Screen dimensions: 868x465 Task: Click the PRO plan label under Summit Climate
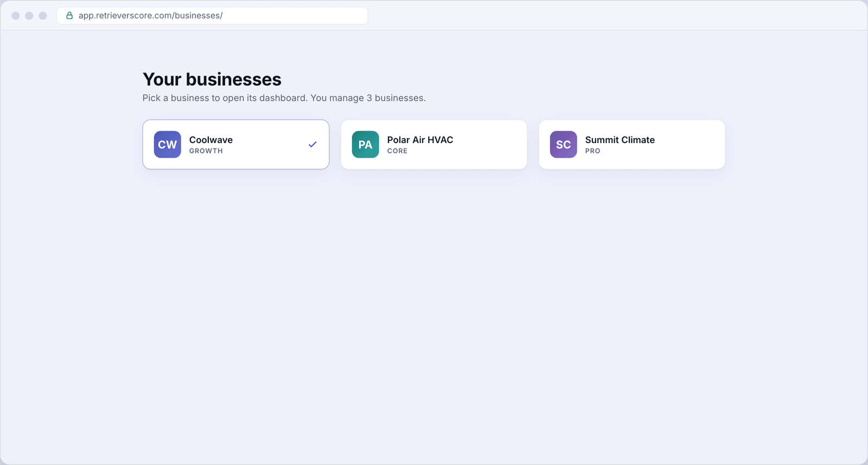(592, 151)
